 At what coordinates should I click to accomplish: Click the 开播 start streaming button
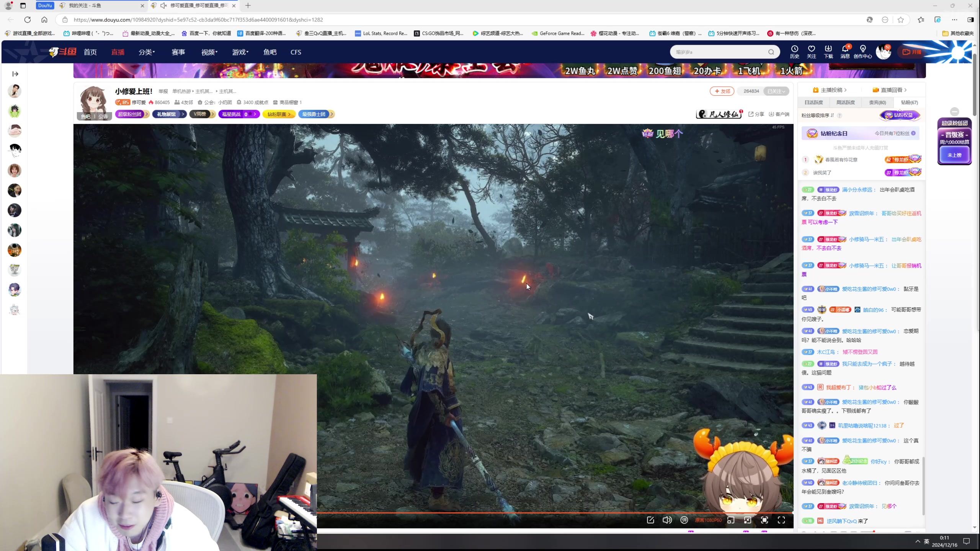click(x=912, y=52)
